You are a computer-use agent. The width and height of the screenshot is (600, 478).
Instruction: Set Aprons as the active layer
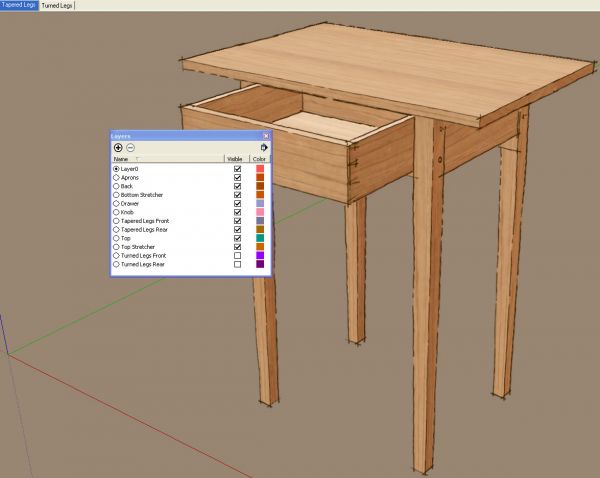pos(116,178)
